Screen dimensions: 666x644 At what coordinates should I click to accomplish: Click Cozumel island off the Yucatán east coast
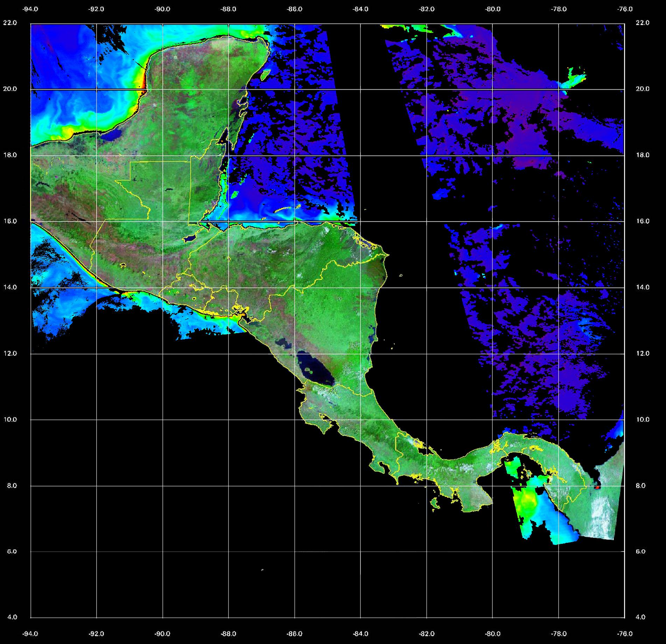pos(266,74)
